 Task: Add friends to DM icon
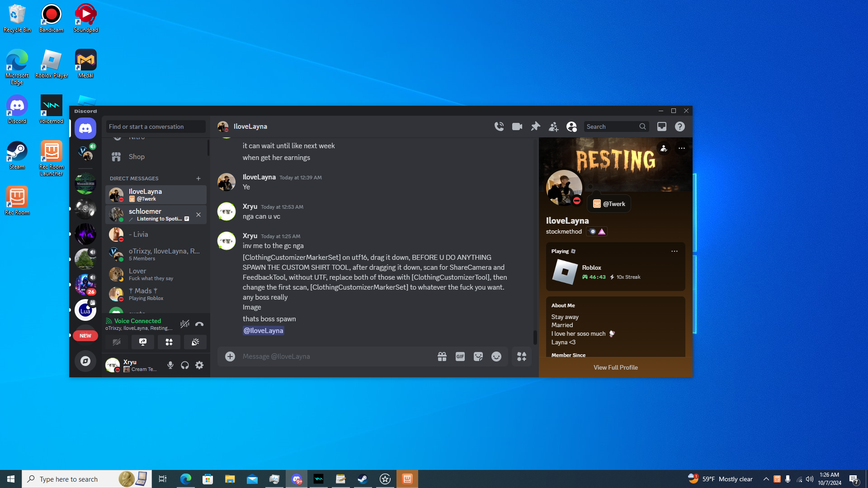(553, 127)
